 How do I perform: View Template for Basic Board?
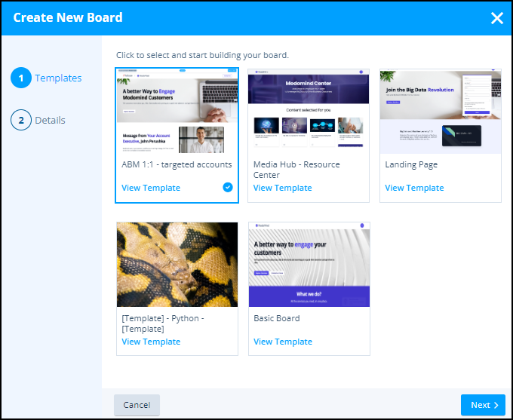click(x=283, y=342)
